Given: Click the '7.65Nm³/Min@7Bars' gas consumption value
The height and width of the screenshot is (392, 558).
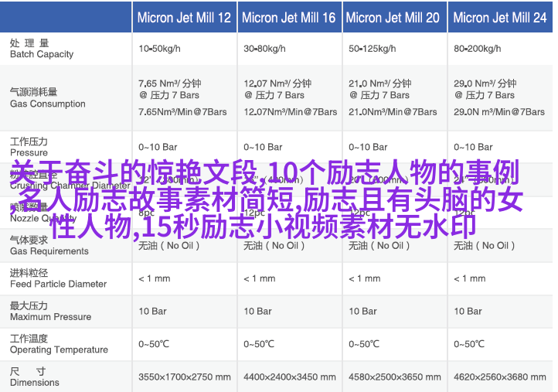Looking at the screenshot, I should click(x=182, y=112).
